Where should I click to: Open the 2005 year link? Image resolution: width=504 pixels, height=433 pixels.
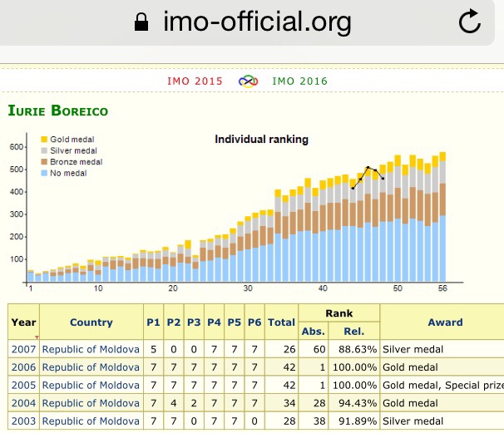click(x=23, y=385)
